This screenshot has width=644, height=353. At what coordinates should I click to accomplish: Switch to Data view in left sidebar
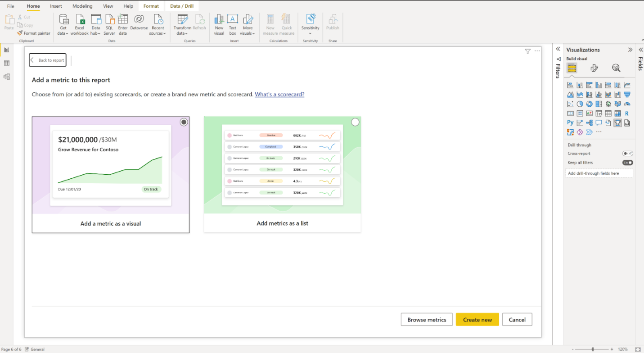7,63
